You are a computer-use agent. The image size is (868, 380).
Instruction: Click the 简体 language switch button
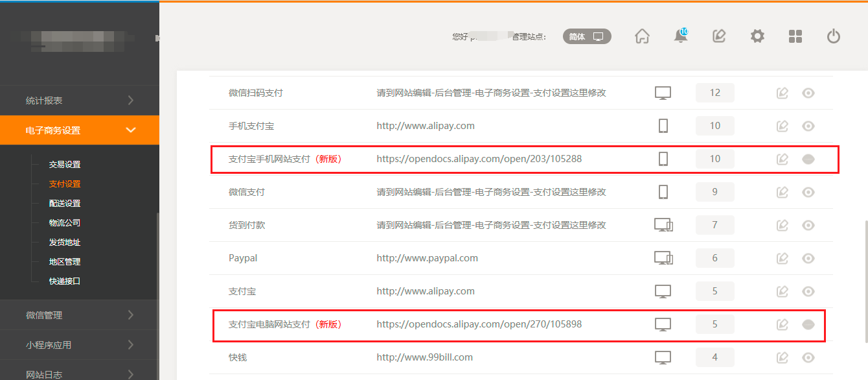(x=587, y=37)
